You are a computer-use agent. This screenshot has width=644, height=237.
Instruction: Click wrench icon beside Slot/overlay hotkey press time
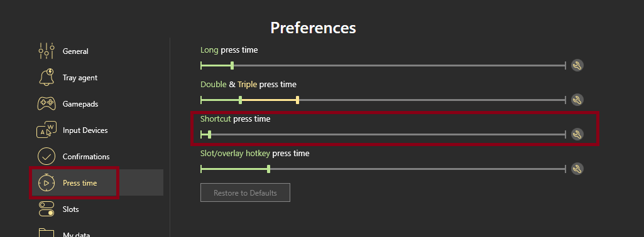pos(577,169)
